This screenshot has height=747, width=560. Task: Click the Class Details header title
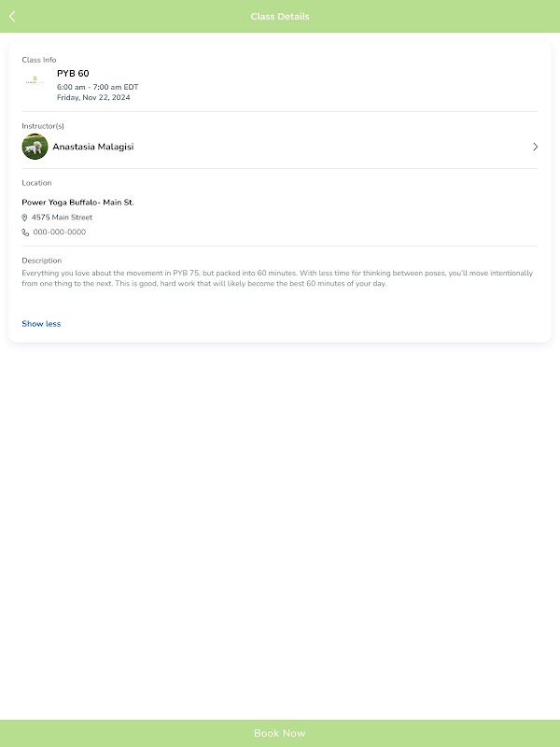(280, 17)
